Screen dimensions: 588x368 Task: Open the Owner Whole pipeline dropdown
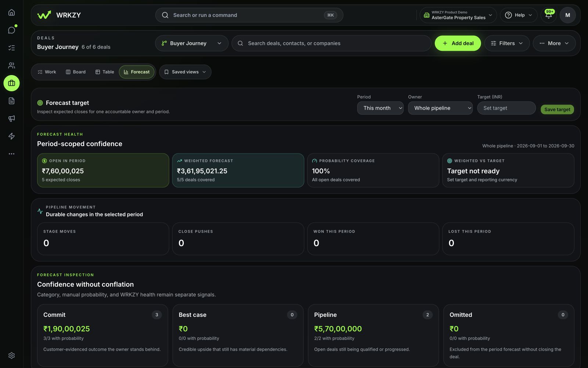point(440,108)
